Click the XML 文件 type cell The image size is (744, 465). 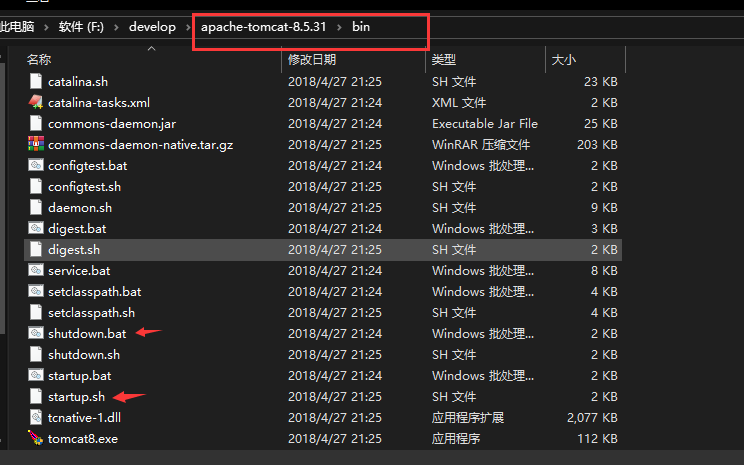click(x=458, y=102)
